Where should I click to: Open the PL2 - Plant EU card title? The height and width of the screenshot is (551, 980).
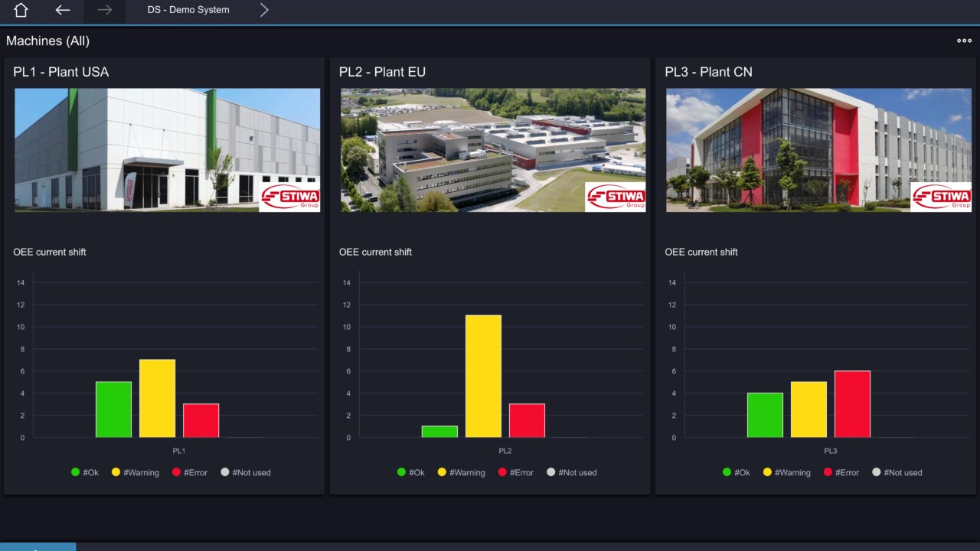tap(382, 72)
